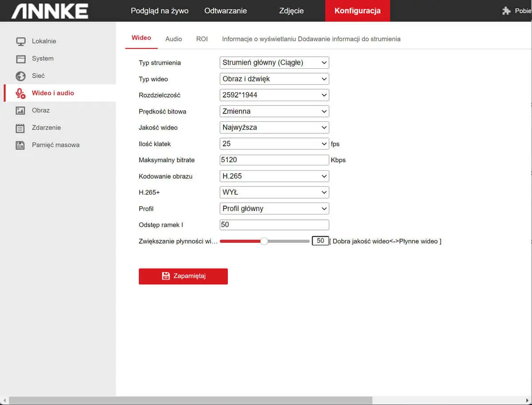Viewport: 532px width, 405px height.
Task: Open the Jakość wideo dropdown
Action: point(274,127)
